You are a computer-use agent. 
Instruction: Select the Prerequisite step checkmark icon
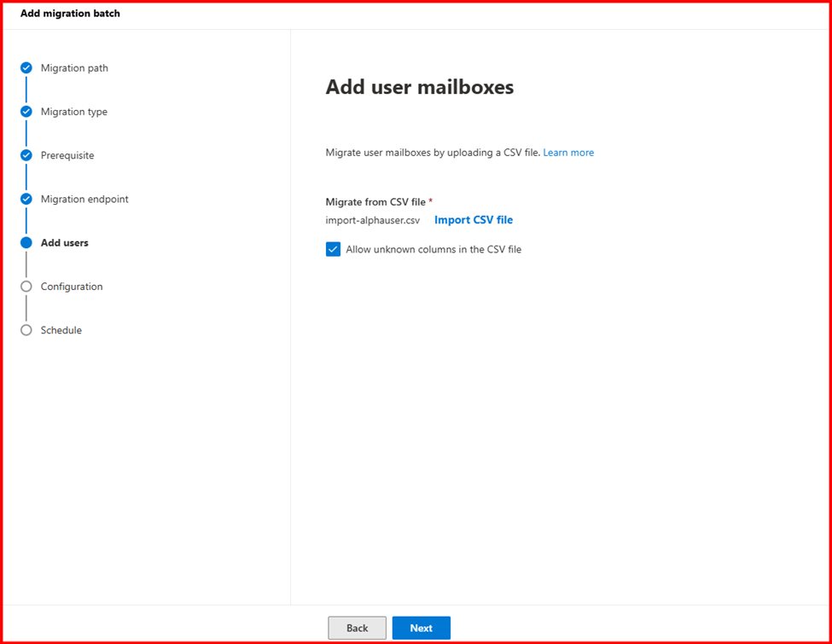tap(26, 155)
